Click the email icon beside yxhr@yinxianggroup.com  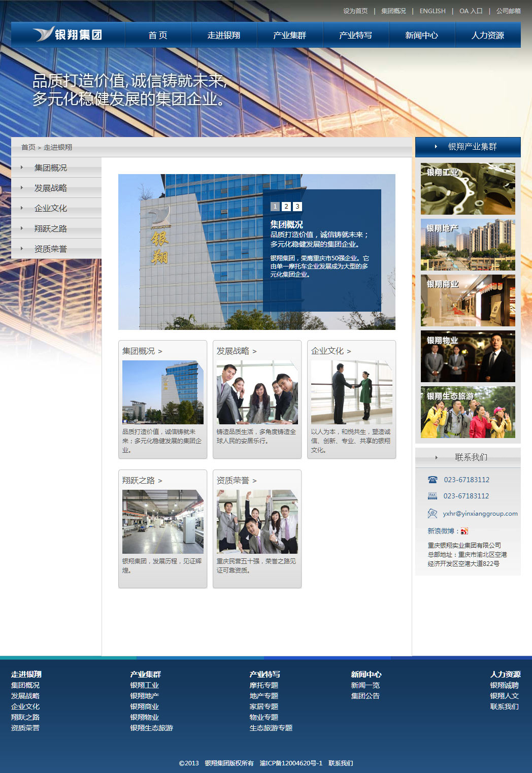point(433,513)
